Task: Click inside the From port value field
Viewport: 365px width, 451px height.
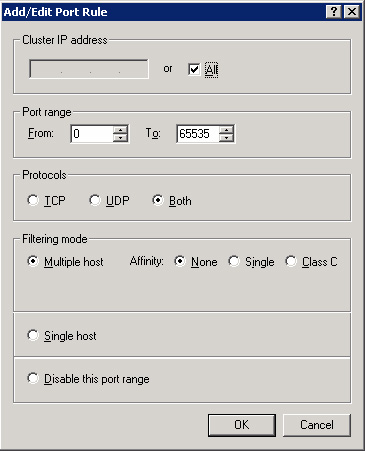Action: [92, 134]
